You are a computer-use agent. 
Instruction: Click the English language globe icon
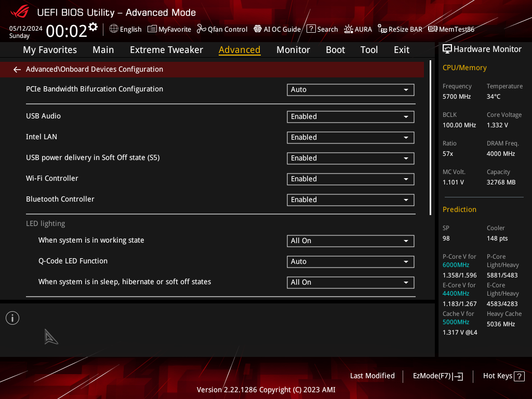pyautogui.click(x=114, y=29)
